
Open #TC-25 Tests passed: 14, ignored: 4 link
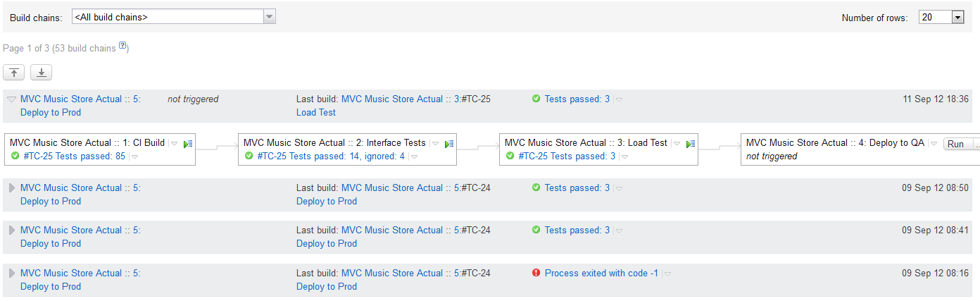coord(331,156)
